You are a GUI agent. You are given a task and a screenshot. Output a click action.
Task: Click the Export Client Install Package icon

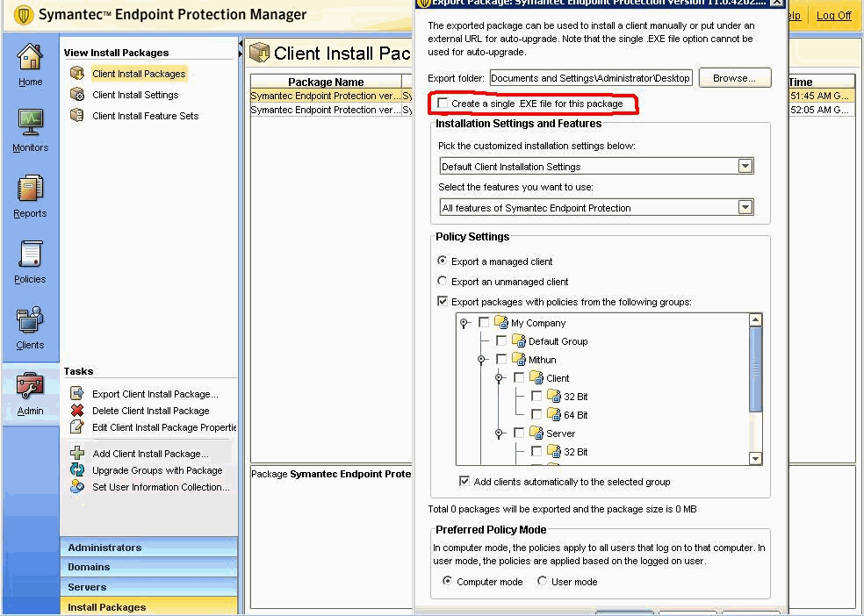77,394
